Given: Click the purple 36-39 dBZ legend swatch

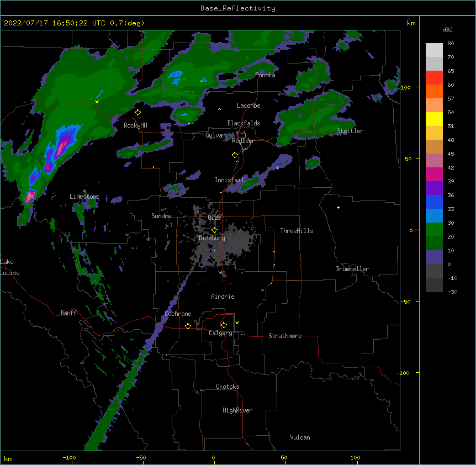Looking at the screenshot, I should coord(434,188).
